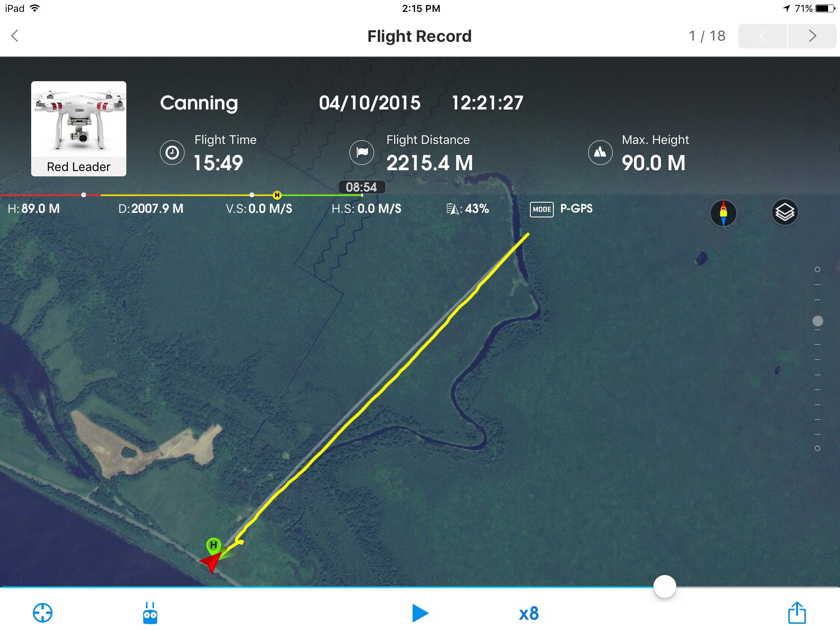Tap the green H home point pin

coord(213,546)
